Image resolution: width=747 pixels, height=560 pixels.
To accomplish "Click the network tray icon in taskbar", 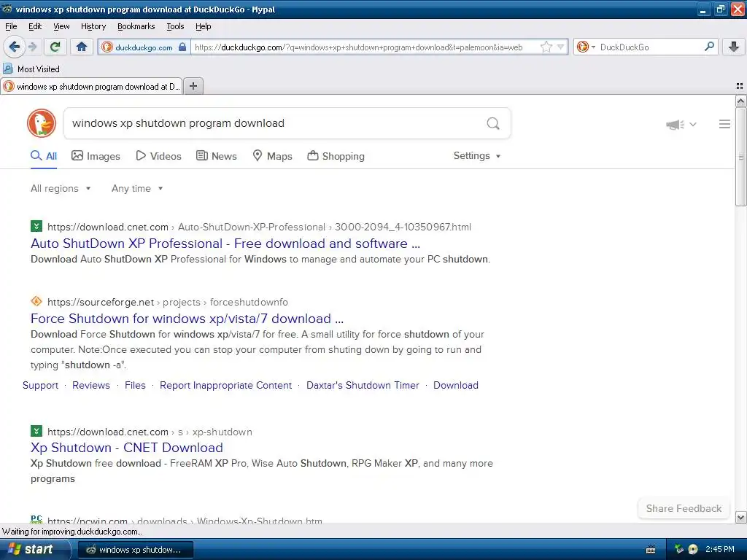I will pos(679,549).
